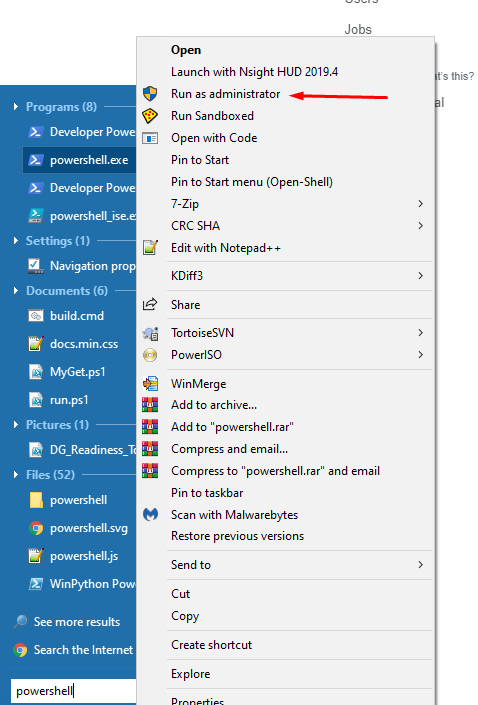Select Launch with Nsight HUD 2019.4
This screenshot has height=705, width=478.
pos(255,72)
